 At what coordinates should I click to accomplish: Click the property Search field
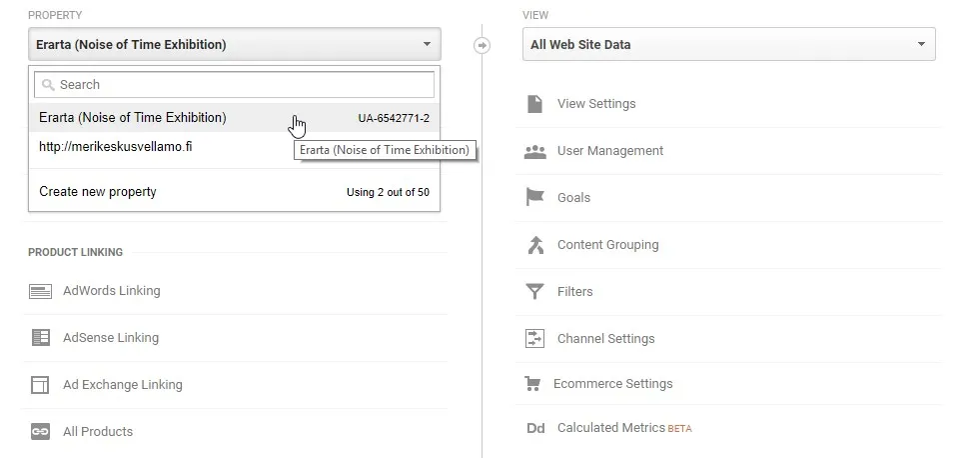[235, 84]
